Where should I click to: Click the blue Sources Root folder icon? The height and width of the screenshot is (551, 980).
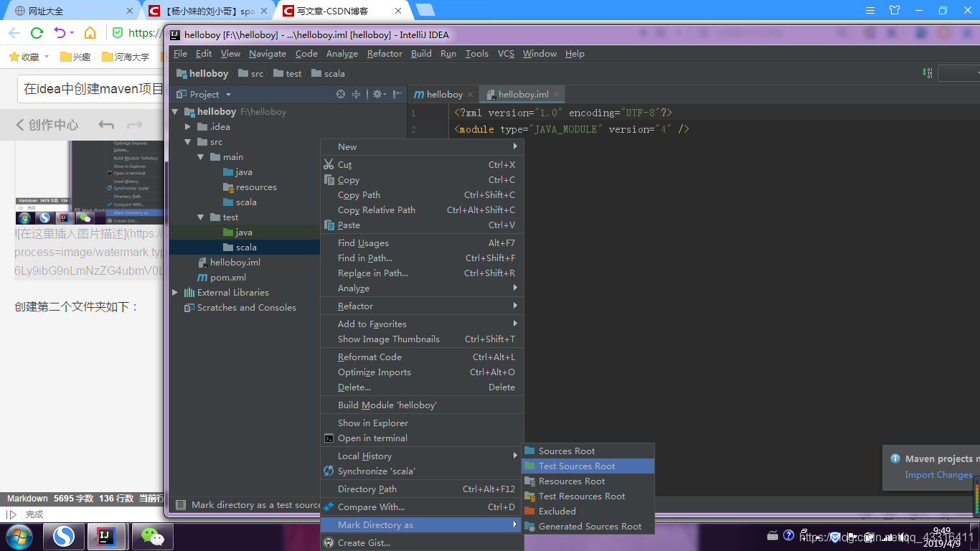(530, 451)
